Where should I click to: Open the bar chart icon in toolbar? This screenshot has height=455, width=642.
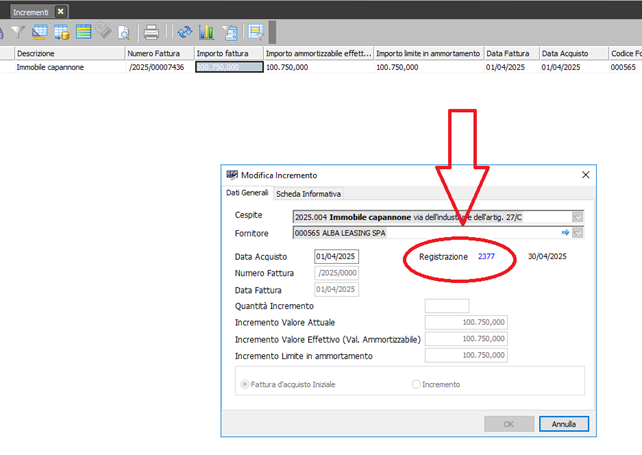click(x=206, y=32)
